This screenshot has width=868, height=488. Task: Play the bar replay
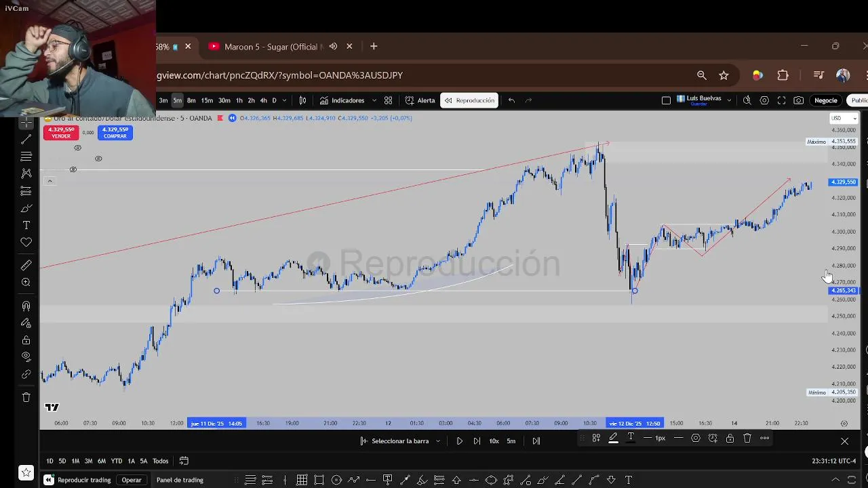coord(460,441)
